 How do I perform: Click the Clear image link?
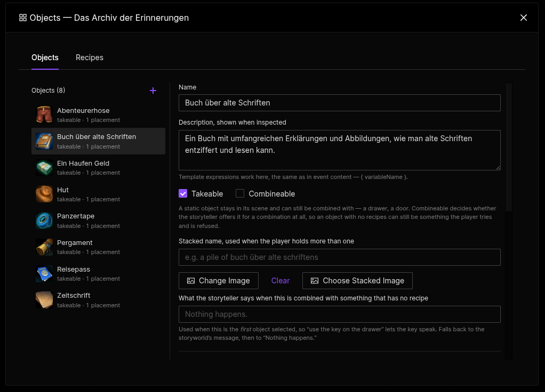coord(280,281)
